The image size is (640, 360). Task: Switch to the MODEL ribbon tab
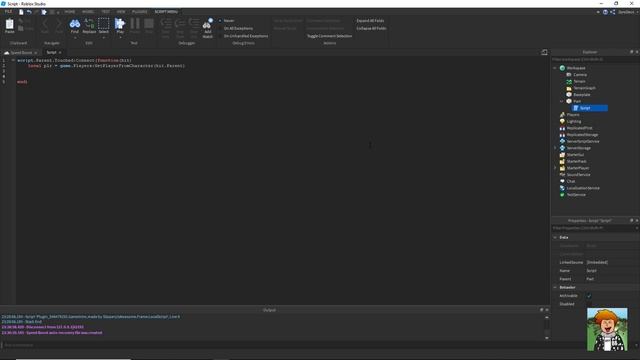[x=88, y=12]
